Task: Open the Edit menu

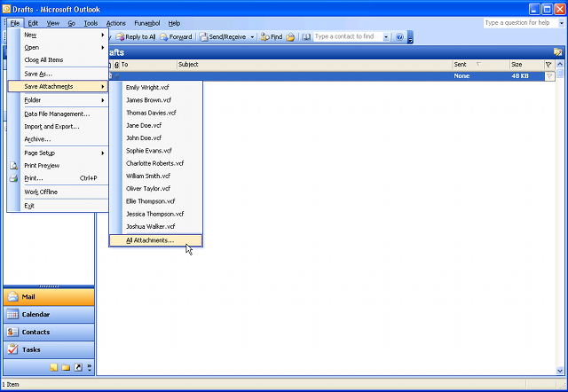Action: (x=33, y=23)
